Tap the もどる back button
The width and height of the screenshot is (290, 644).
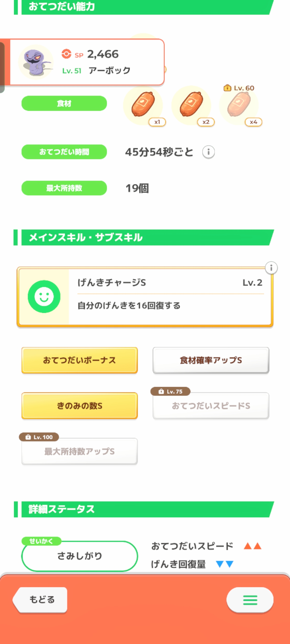click(x=42, y=599)
